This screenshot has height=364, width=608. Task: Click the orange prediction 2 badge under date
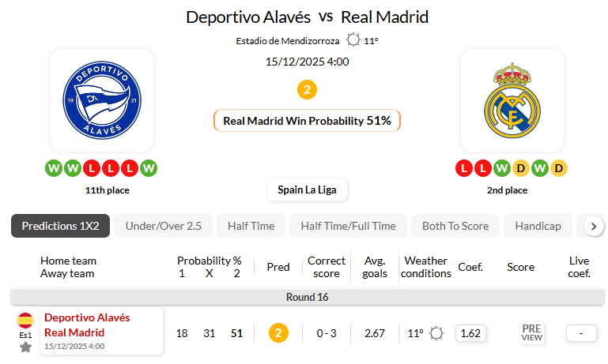point(307,89)
